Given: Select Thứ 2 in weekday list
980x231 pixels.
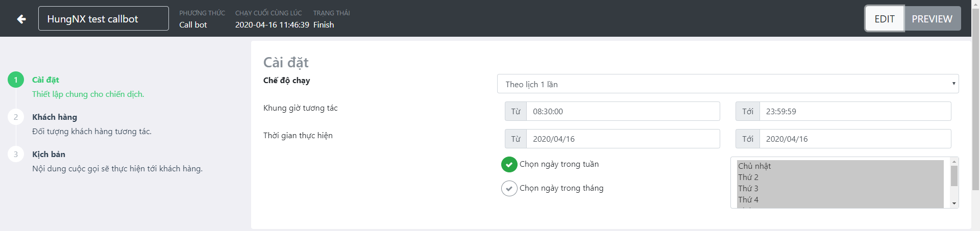Looking at the screenshot, I should [x=748, y=177].
